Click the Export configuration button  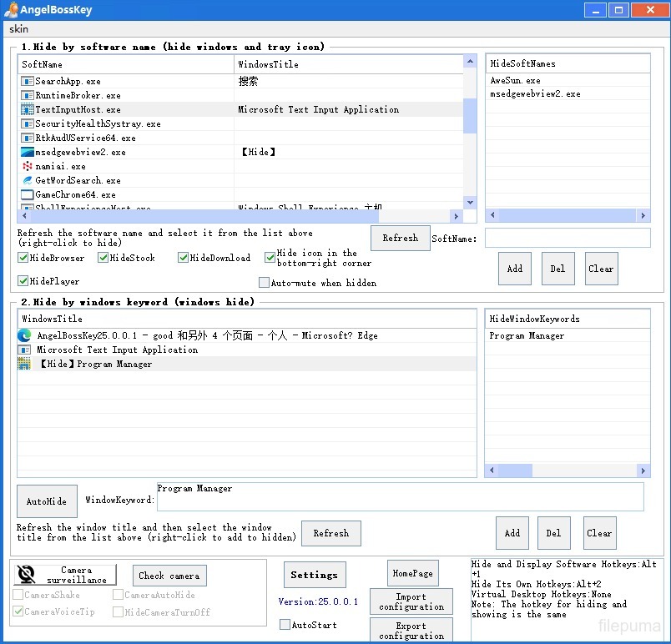pyautogui.click(x=411, y=631)
